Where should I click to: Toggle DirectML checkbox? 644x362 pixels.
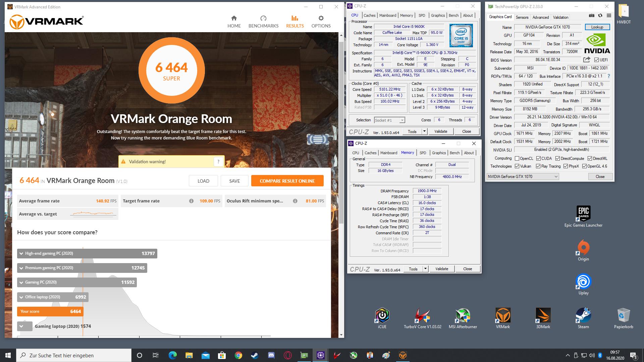coord(590,159)
